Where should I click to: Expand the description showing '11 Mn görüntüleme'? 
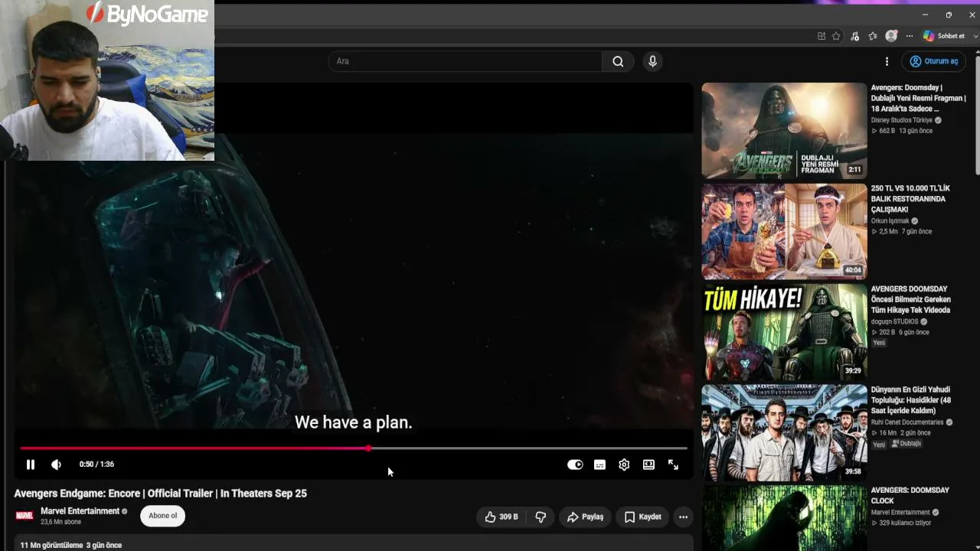pyautogui.click(x=354, y=544)
